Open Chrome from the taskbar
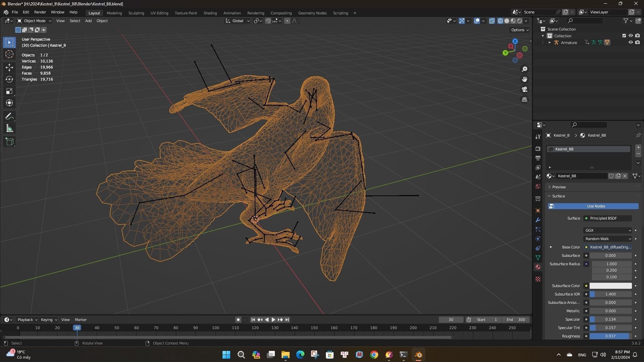This screenshot has width=644, height=362. [374, 355]
